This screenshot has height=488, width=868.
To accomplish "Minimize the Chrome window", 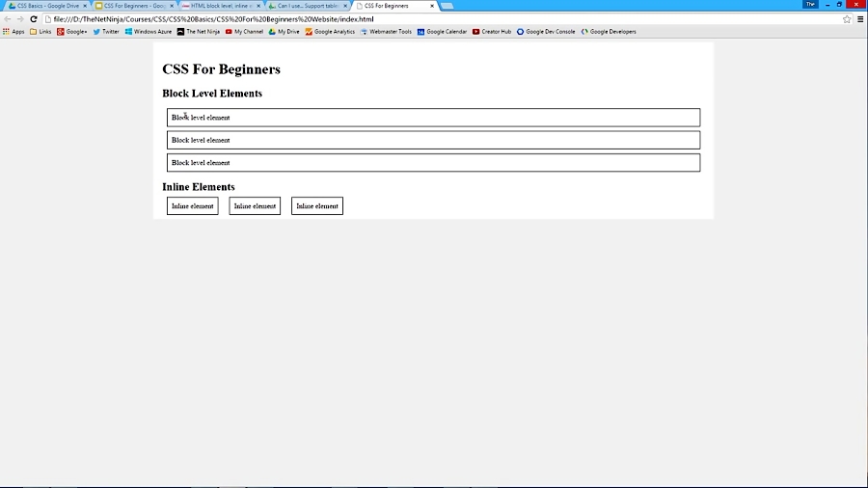I will (827, 5).
